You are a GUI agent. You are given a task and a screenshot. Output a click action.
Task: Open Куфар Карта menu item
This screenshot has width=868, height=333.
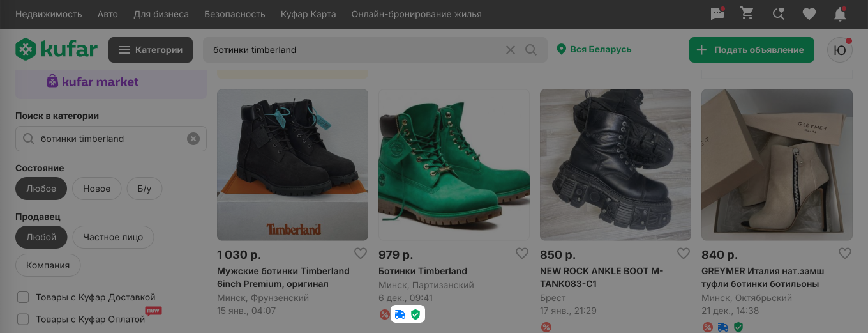click(308, 14)
